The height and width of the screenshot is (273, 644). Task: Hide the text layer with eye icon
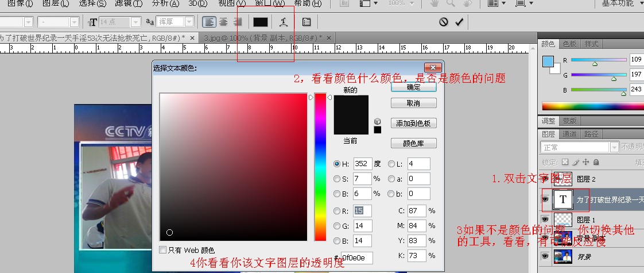545,199
